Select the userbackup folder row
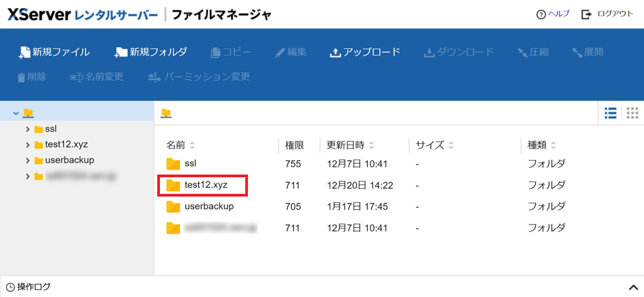Image resolution: width=644 pixels, height=297 pixels. (x=209, y=206)
